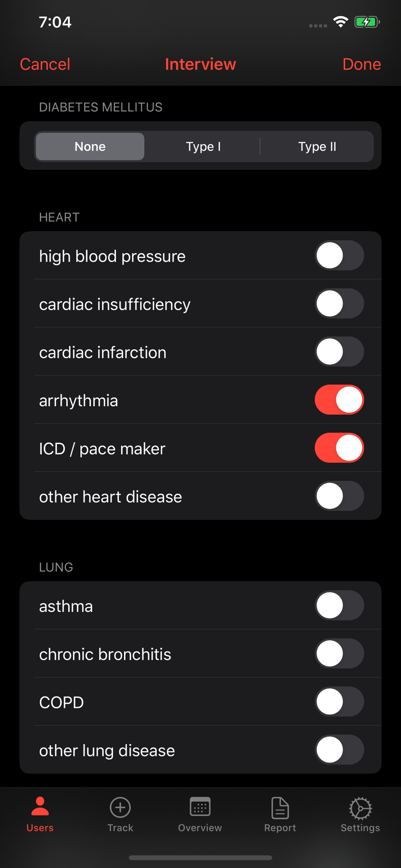The height and width of the screenshot is (868, 401).
Task: Tap the Wi-Fi status icon
Action: click(341, 22)
